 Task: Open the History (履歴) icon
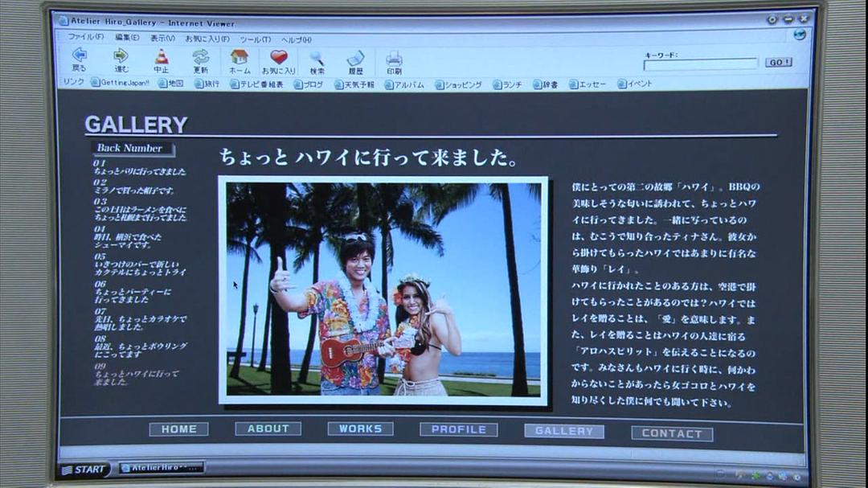tap(355, 58)
